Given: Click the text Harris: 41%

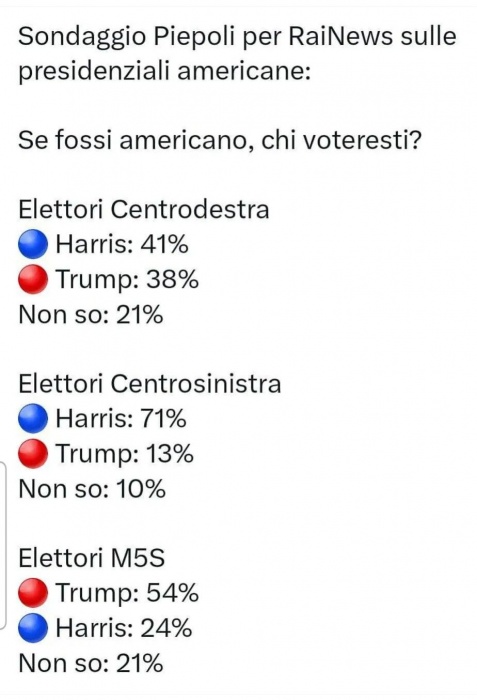Looking at the screenshot, I should pos(121,244).
